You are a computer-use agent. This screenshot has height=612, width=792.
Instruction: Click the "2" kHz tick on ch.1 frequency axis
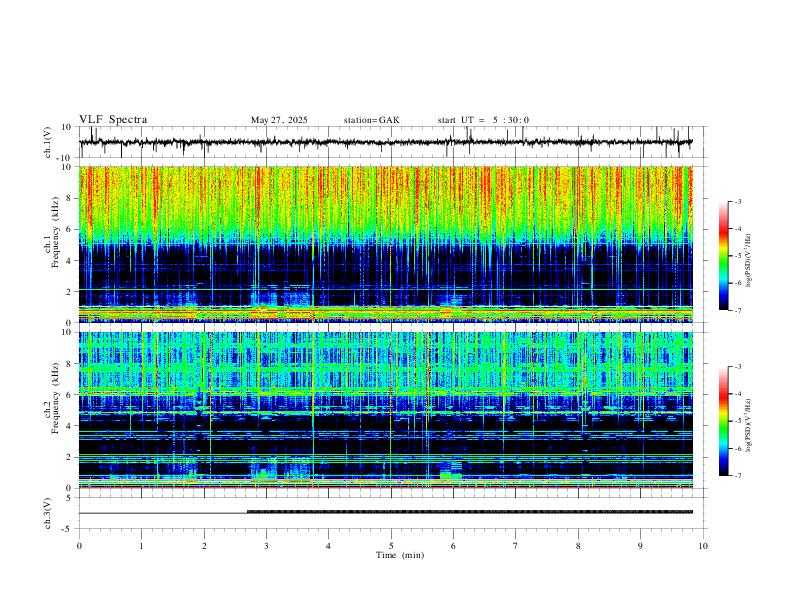pyautogui.click(x=69, y=291)
